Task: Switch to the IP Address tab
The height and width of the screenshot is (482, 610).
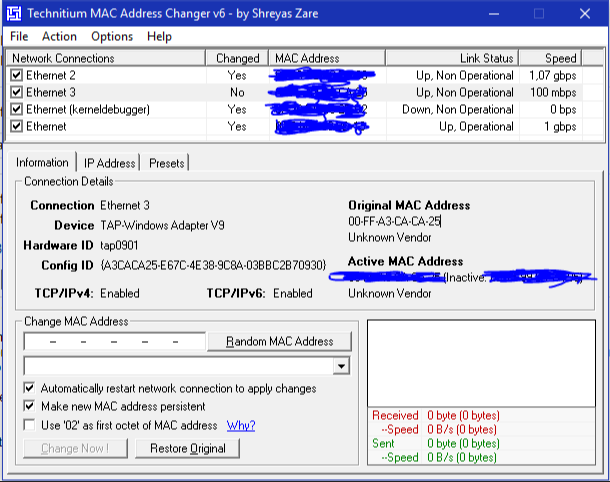Action: [109, 163]
